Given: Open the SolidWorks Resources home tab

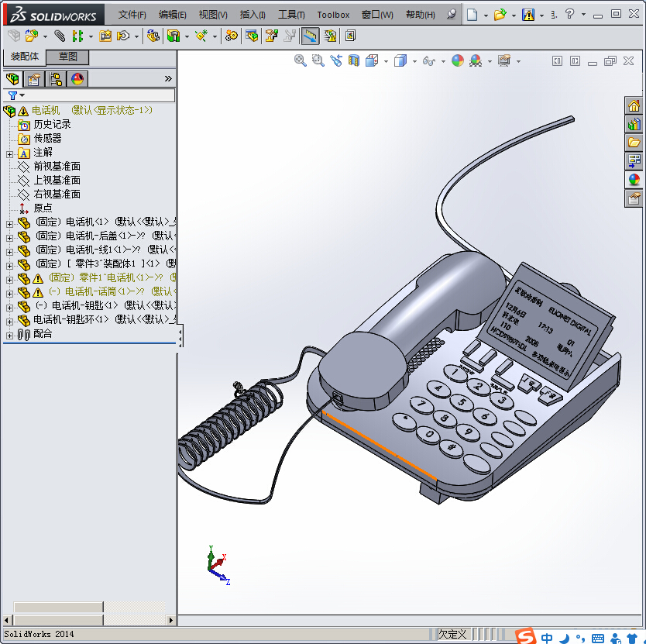Looking at the screenshot, I should tap(634, 106).
